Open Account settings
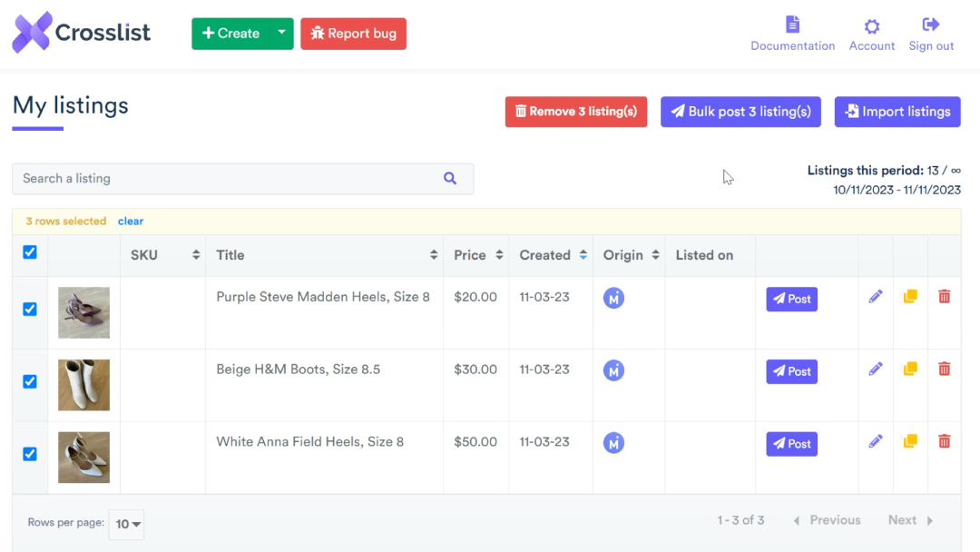The image size is (980, 552). coord(871,33)
